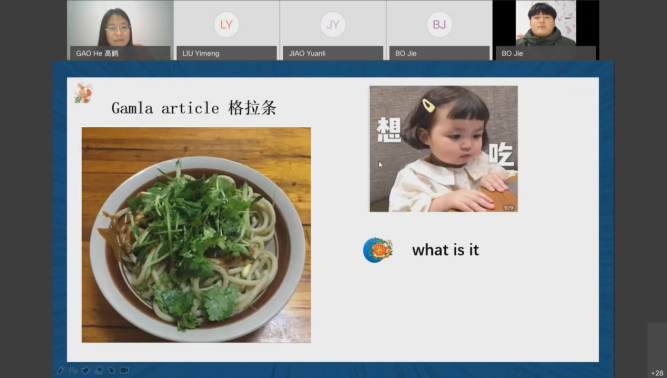Click the shrimp logo on slide corner
Image resolution: width=667 pixels, height=378 pixels.
(x=83, y=93)
